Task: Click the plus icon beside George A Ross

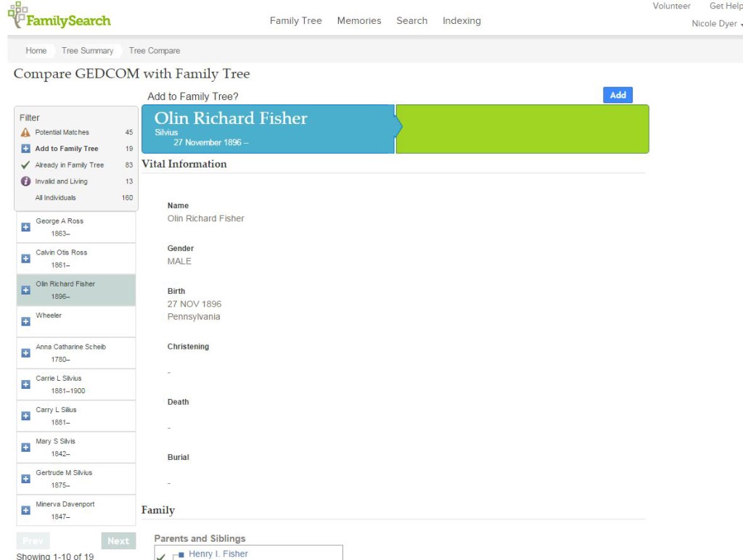Action: click(26, 228)
